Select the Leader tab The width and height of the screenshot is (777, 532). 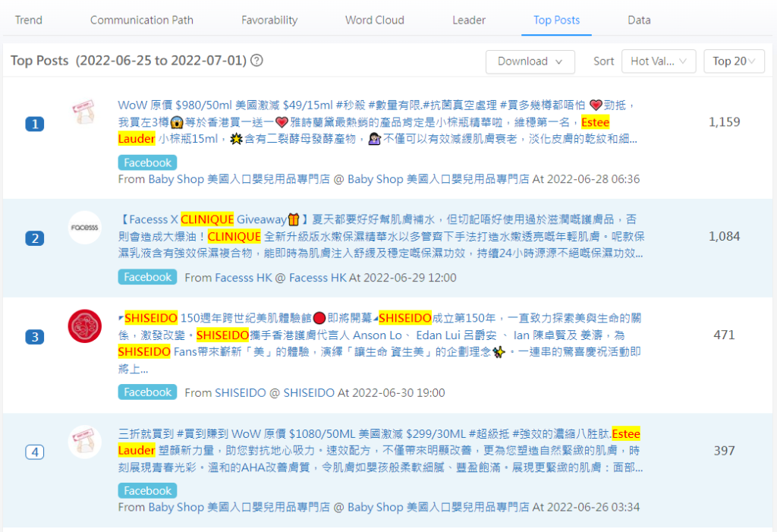469,20
